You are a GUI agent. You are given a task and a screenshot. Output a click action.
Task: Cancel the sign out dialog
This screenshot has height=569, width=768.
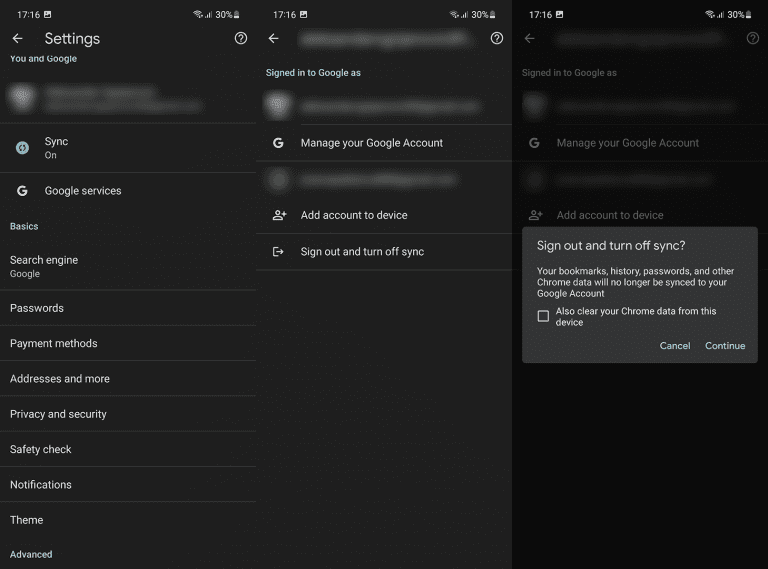click(x=674, y=346)
